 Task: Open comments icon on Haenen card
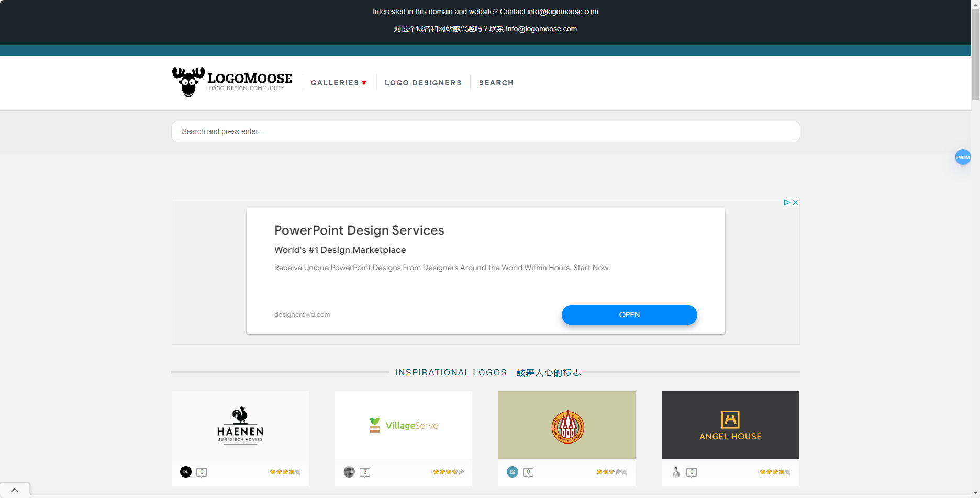click(x=202, y=472)
